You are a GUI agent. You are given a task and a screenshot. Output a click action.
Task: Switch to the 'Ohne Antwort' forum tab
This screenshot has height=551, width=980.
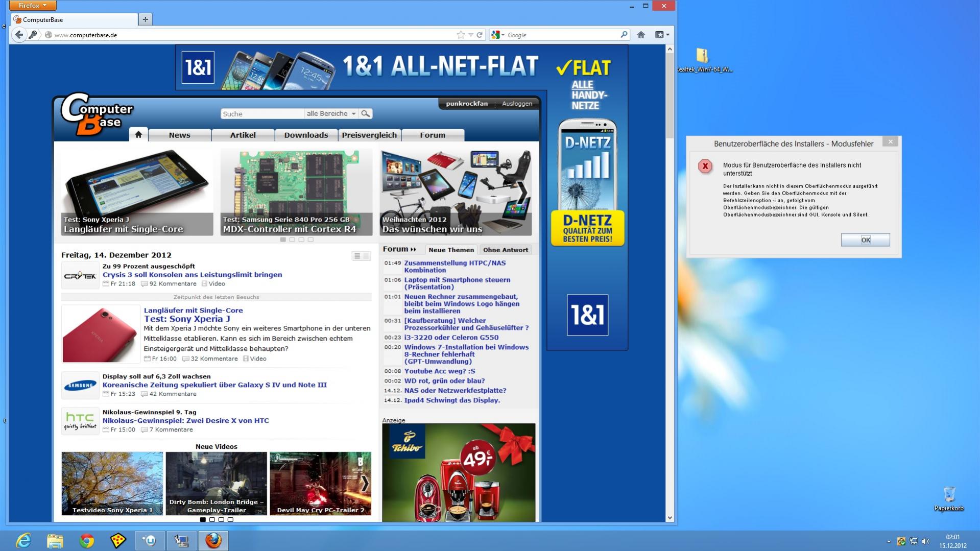point(506,250)
